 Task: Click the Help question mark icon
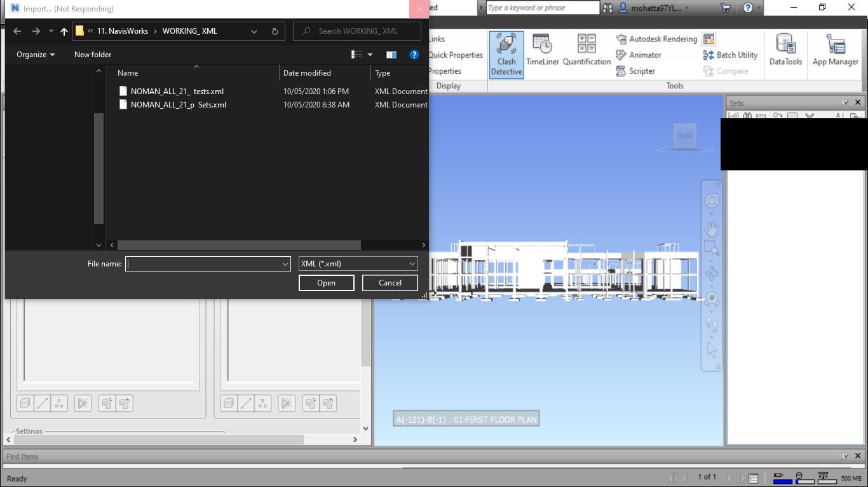coord(748,8)
